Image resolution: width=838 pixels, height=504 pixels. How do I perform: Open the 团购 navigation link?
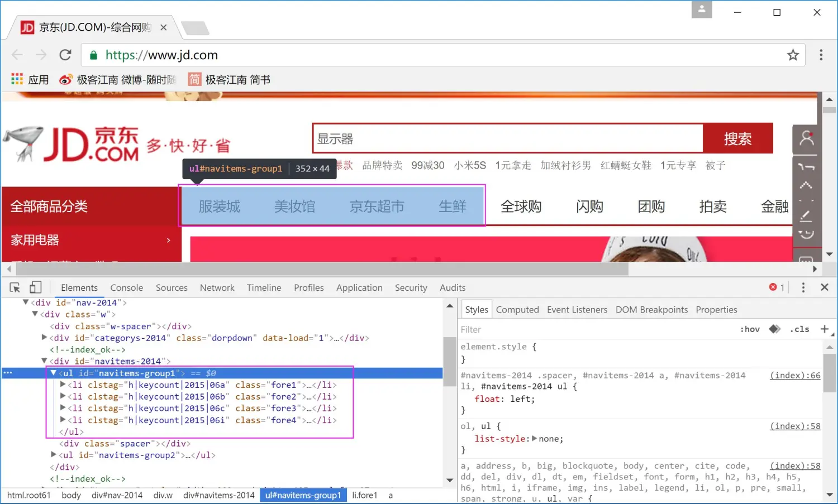click(x=651, y=207)
